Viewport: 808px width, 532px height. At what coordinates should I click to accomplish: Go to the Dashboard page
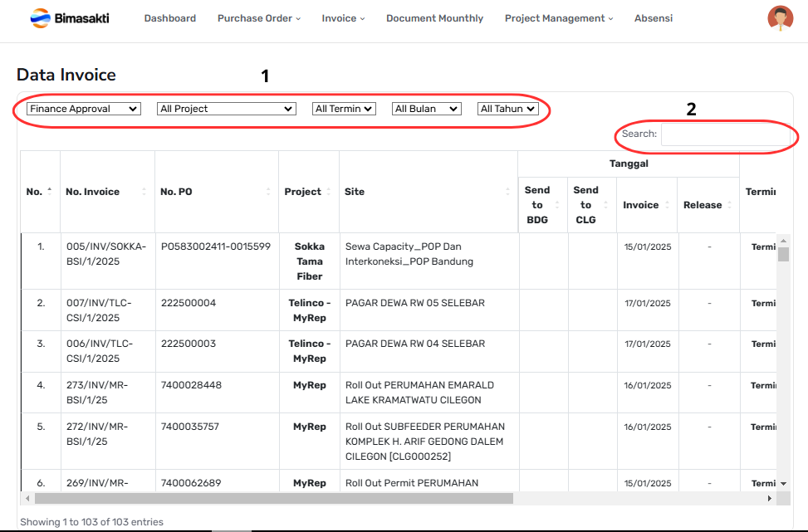[170, 18]
